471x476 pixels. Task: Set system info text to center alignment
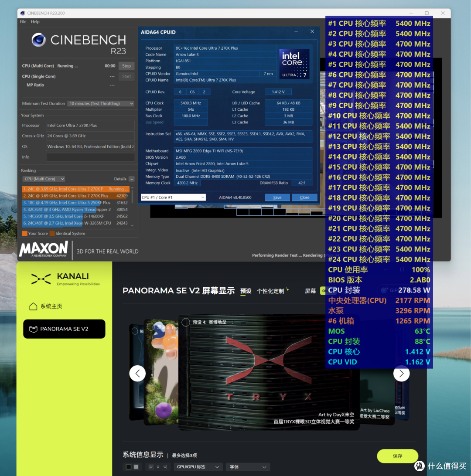158,467
